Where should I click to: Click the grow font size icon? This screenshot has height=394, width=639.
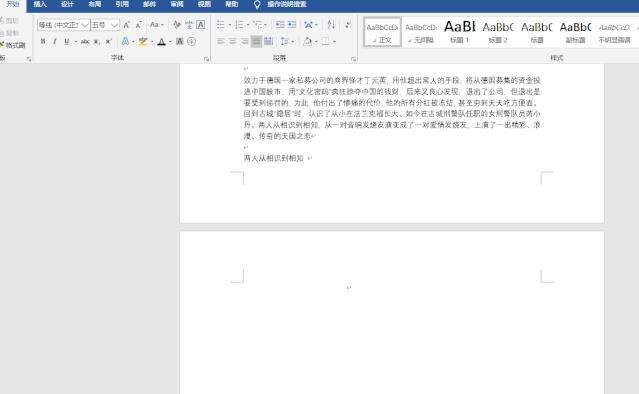(x=126, y=25)
